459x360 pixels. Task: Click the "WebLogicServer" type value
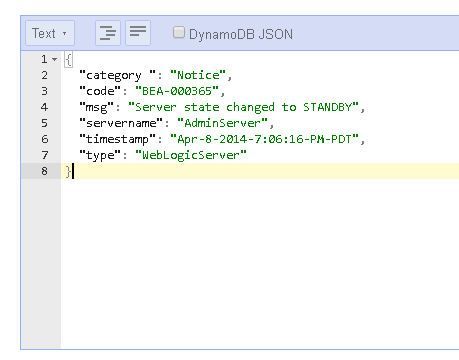pyautogui.click(x=191, y=155)
